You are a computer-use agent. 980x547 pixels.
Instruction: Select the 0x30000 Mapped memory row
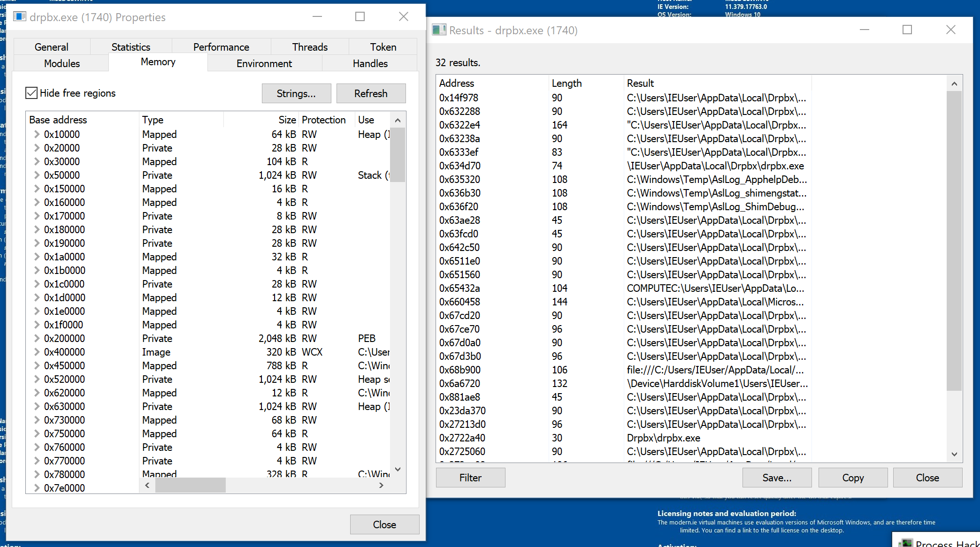pos(208,161)
